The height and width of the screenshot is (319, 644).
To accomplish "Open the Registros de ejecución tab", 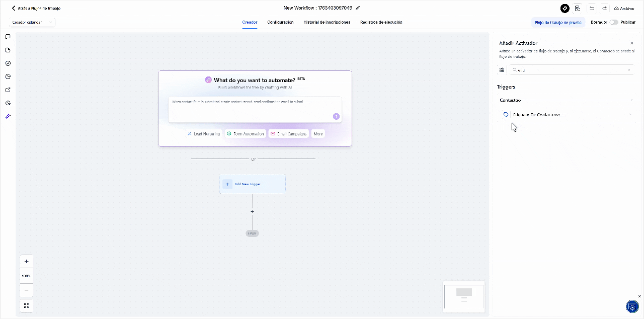I will pos(381,22).
